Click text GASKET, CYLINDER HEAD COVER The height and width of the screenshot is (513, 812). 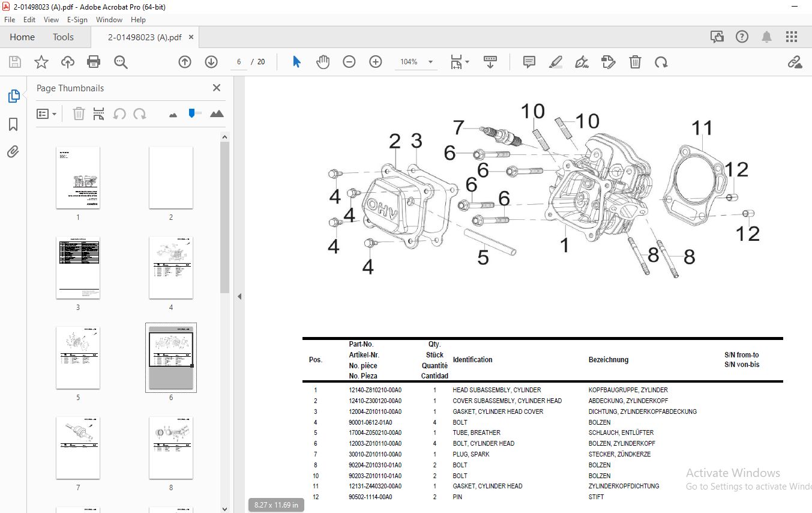click(498, 412)
